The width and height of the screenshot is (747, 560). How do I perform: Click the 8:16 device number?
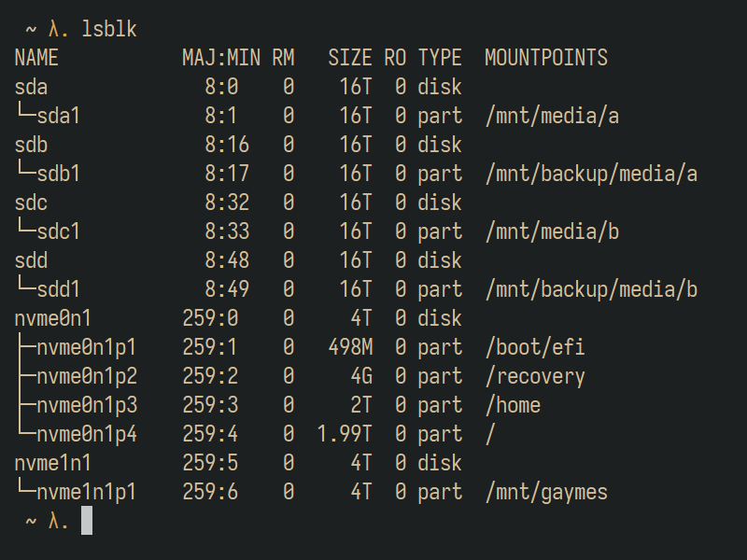(227, 145)
